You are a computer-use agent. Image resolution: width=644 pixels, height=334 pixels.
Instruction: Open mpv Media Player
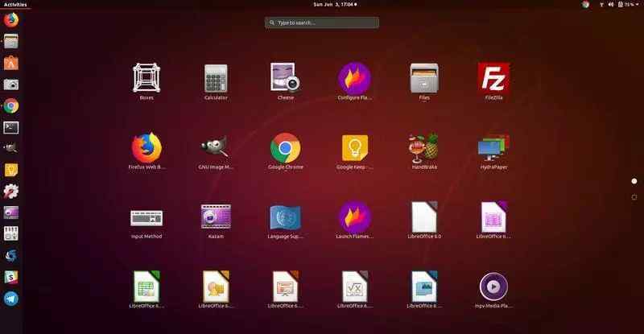tap(493, 290)
